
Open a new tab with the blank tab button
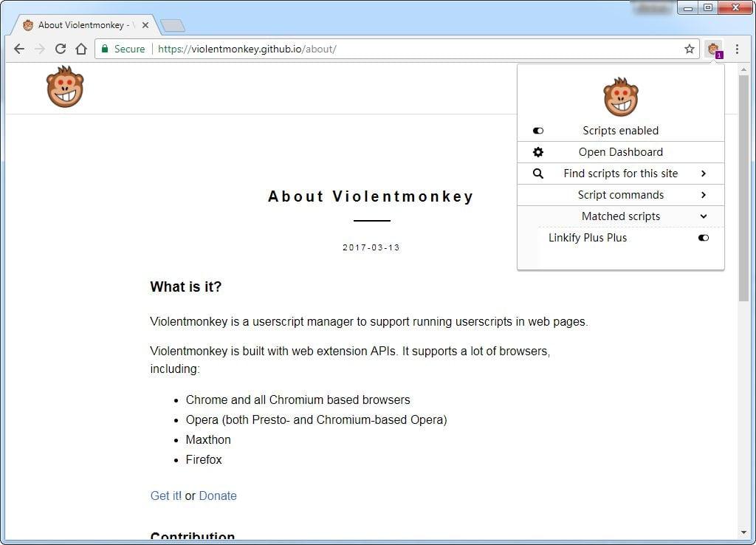pyautogui.click(x=173, y=25)
